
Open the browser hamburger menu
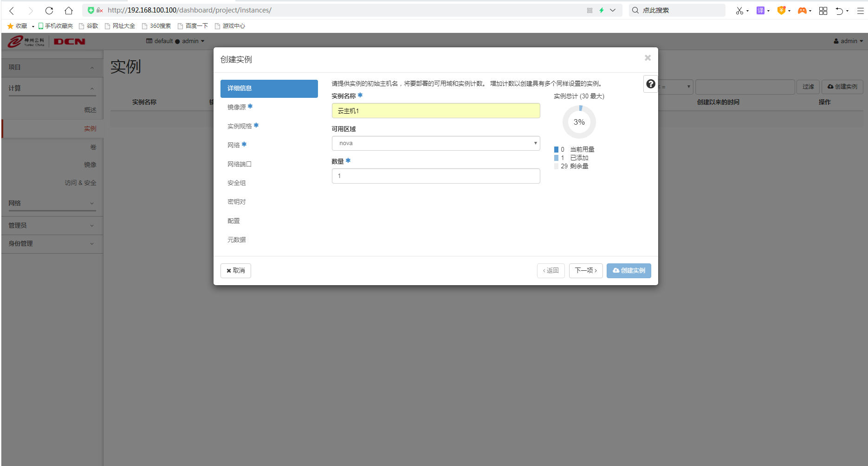point(860,10)
